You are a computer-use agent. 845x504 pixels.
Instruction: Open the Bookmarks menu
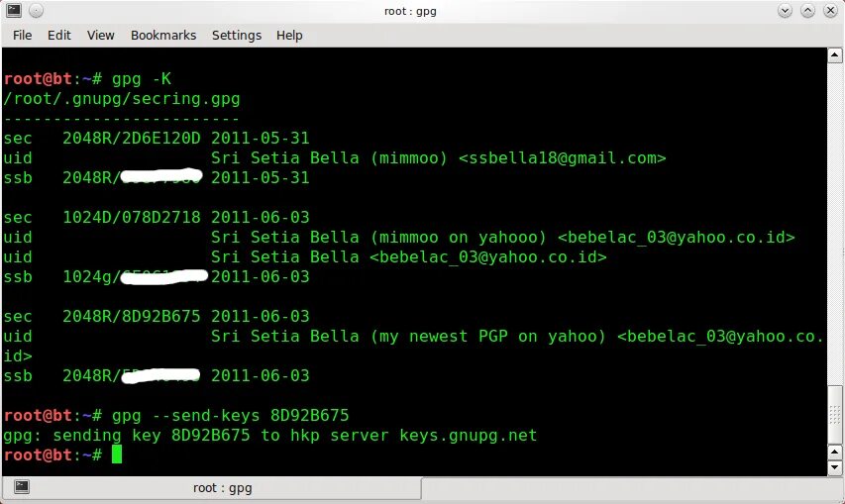pyautogui.click(x=163, y=35)
